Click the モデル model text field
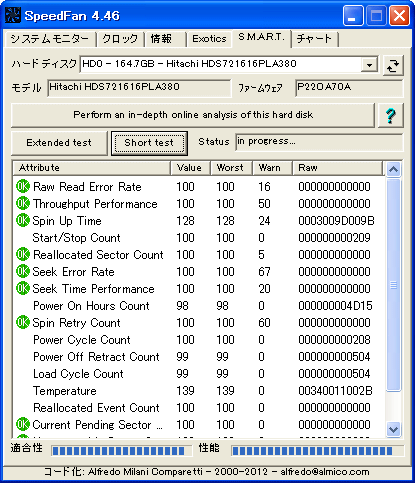Image resolution: width=415 pixels, height=483 pixels. pos(139,88)
